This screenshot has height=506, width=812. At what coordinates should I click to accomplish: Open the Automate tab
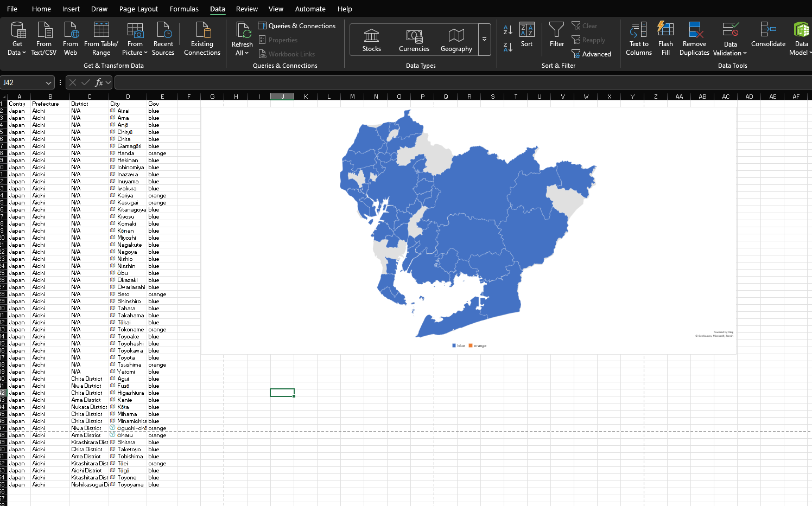(310, 9)
